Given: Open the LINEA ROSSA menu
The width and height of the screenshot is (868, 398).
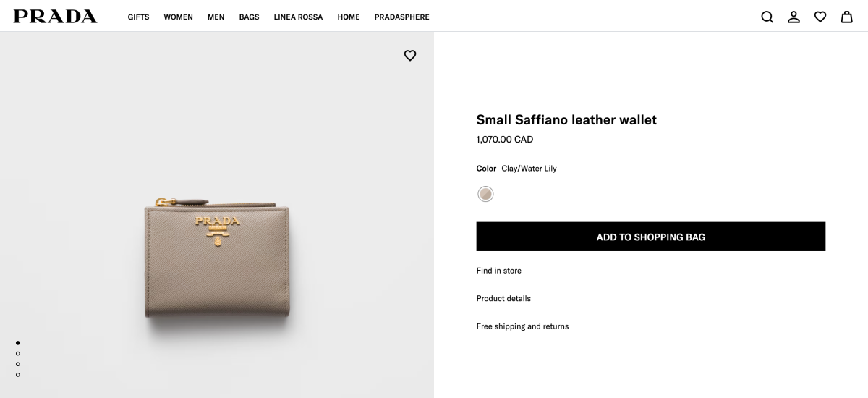Looking at the screenshot, I should (x=298, y=17).
